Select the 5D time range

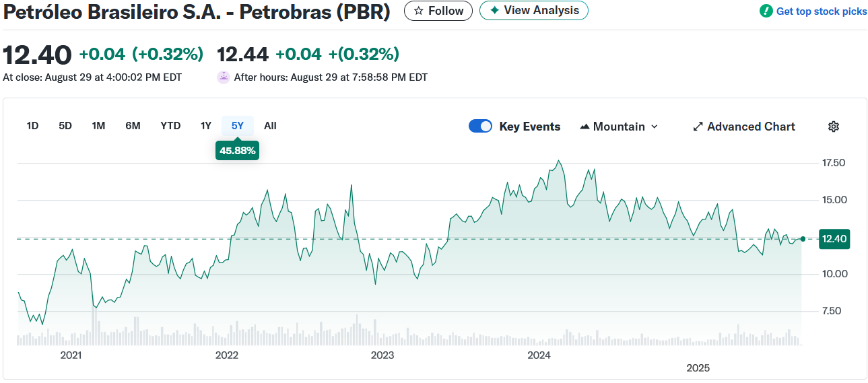65,126
